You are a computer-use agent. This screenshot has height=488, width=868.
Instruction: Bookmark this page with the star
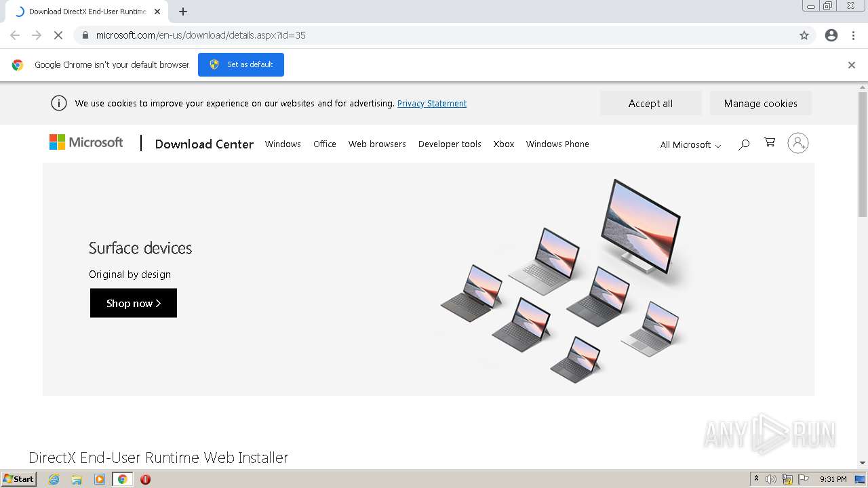pyautogui.click(x=804, y=35)
